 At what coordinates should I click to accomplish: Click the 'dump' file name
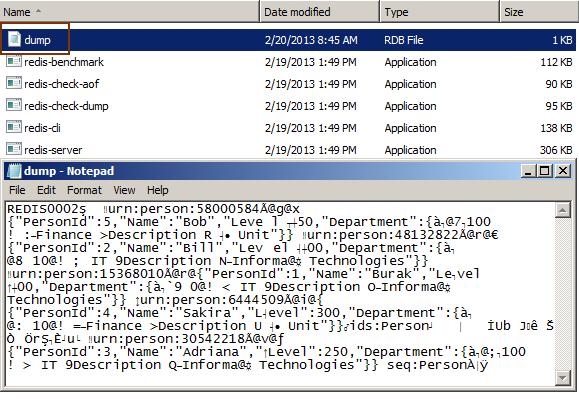click(x=37, y=40)
